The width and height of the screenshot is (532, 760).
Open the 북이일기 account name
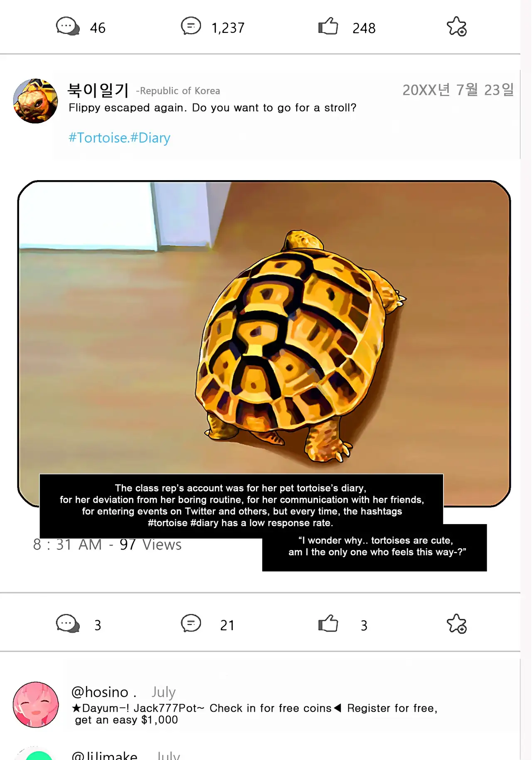pos(98,90)
